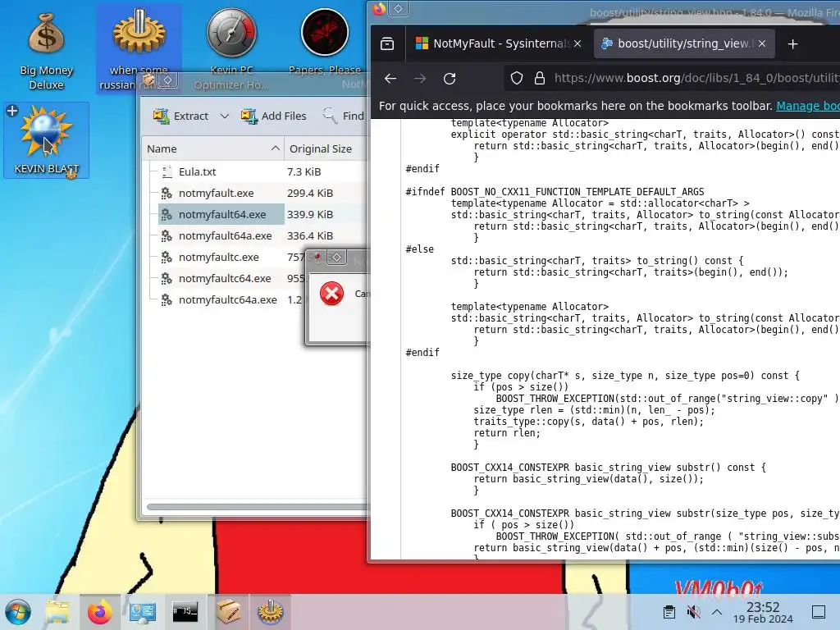Click the Firefox window titlebar pin icon
The width and height of the screenshot is (840, 630).
(398, 8)
